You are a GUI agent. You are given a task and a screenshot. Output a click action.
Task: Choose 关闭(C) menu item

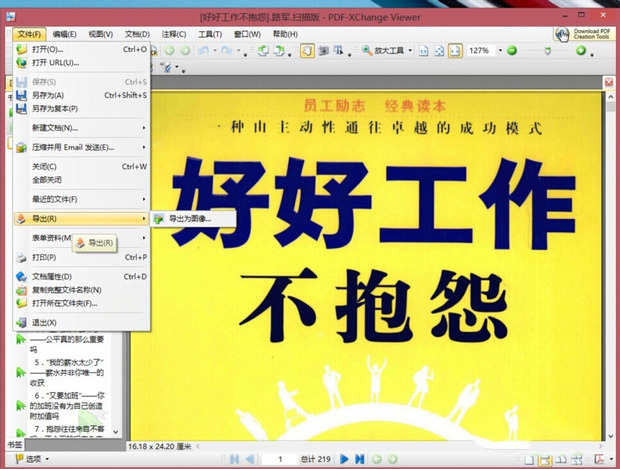click(81, 166)
